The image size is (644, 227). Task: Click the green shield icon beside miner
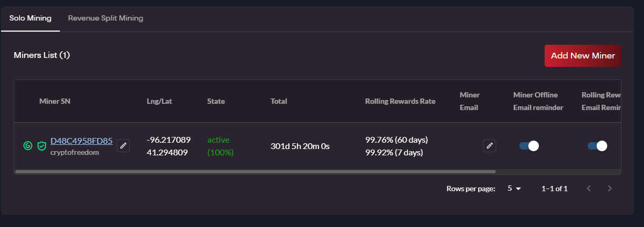tap(42, 145)
